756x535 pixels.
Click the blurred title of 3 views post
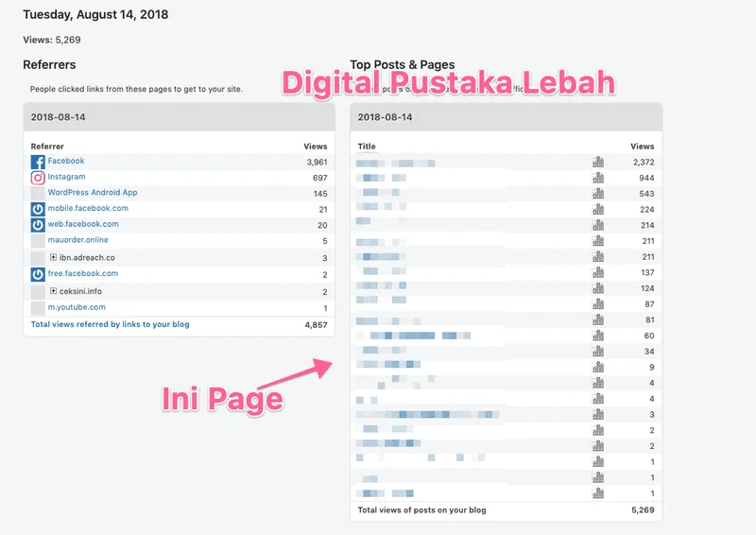click(x=428, y=414)
